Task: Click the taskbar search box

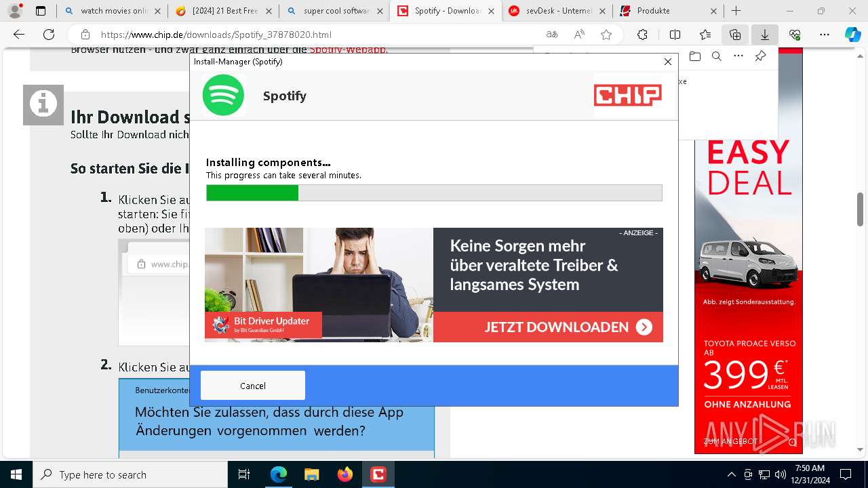Action: (130, 474)
